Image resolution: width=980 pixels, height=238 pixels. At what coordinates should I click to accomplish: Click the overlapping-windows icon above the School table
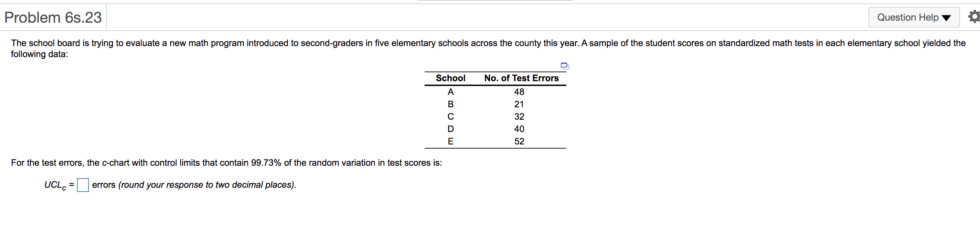pos(564,66)
